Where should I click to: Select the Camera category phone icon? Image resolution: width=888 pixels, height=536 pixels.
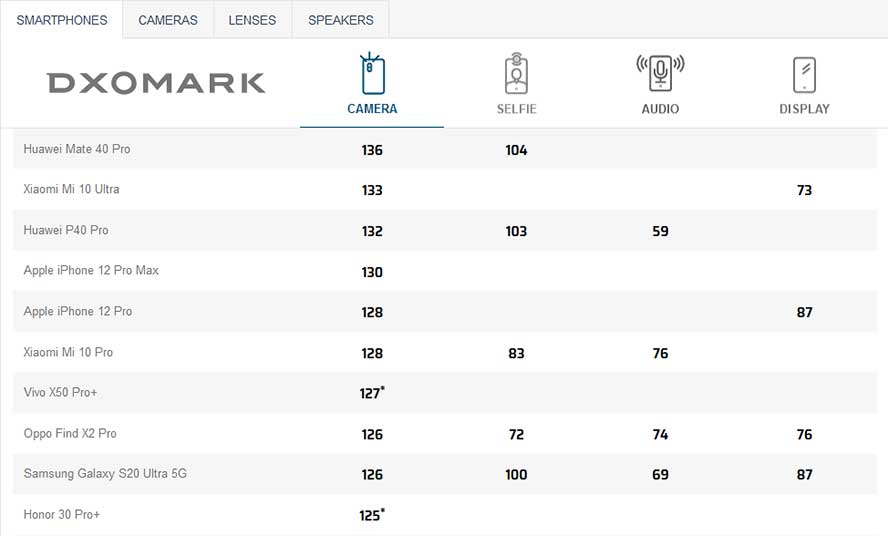[x=372, y=74]
